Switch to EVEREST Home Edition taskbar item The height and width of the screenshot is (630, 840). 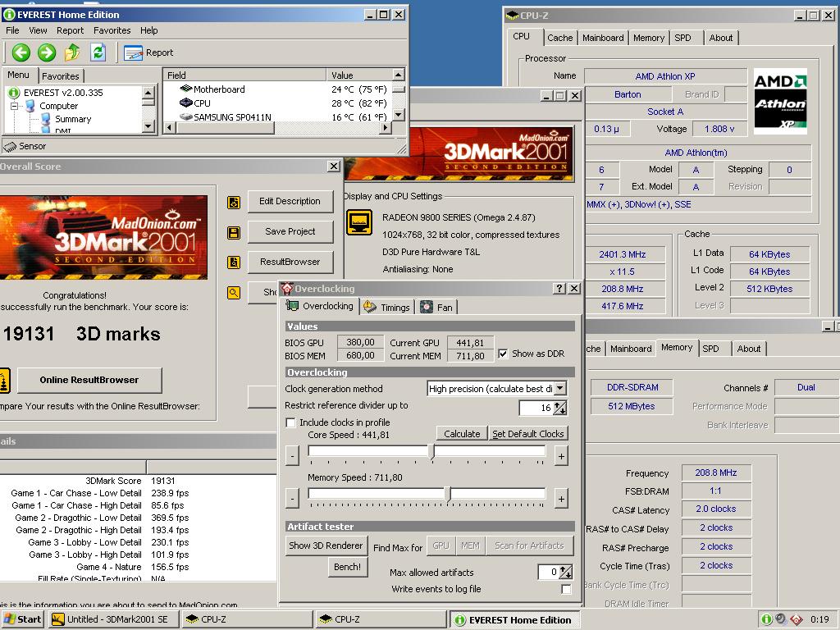click(x=514, y=620)
